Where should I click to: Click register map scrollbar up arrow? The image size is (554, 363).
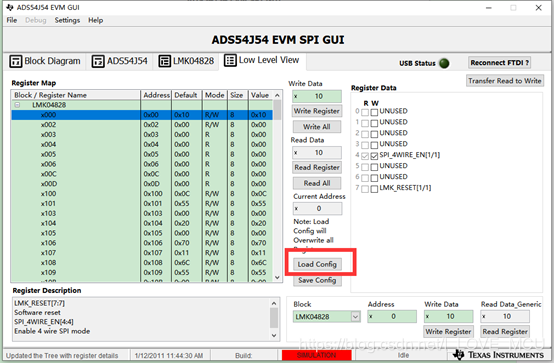coord(277,95)
